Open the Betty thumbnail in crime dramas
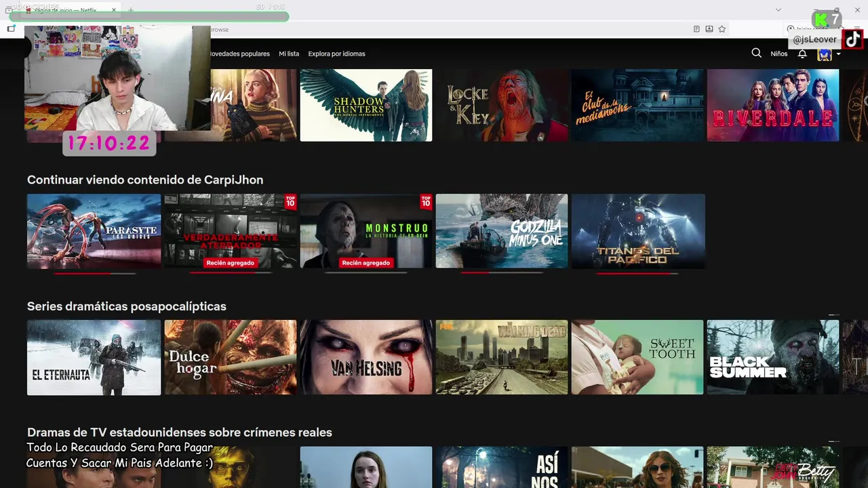Screen dimensions: 868x488 pyautogui.click(x=773, y=467)
